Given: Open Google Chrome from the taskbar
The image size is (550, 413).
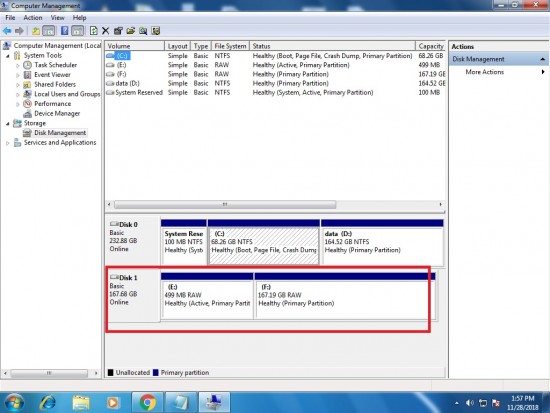Looking at the screenshot, I should (147, 402).
